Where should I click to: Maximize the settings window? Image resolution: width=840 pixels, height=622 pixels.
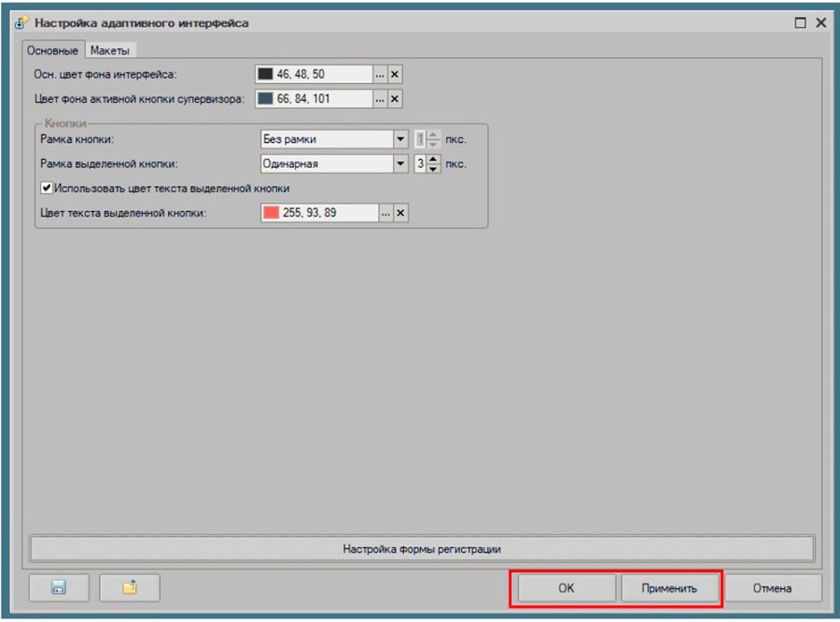point(801,22)
